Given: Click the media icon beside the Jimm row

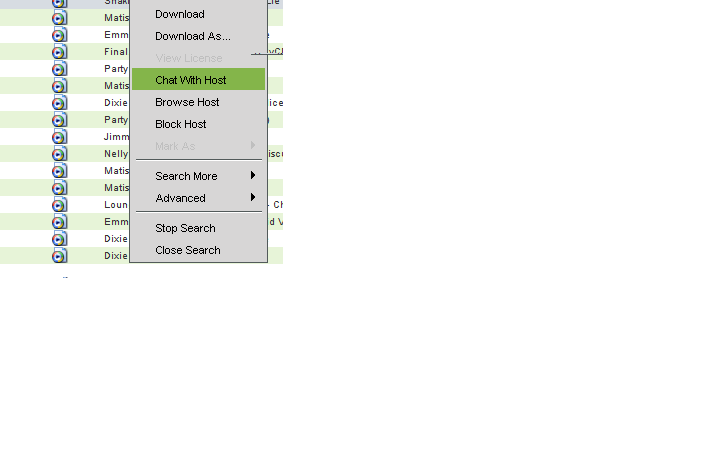Looking at the screenshot, I should [x=60, y=137].
